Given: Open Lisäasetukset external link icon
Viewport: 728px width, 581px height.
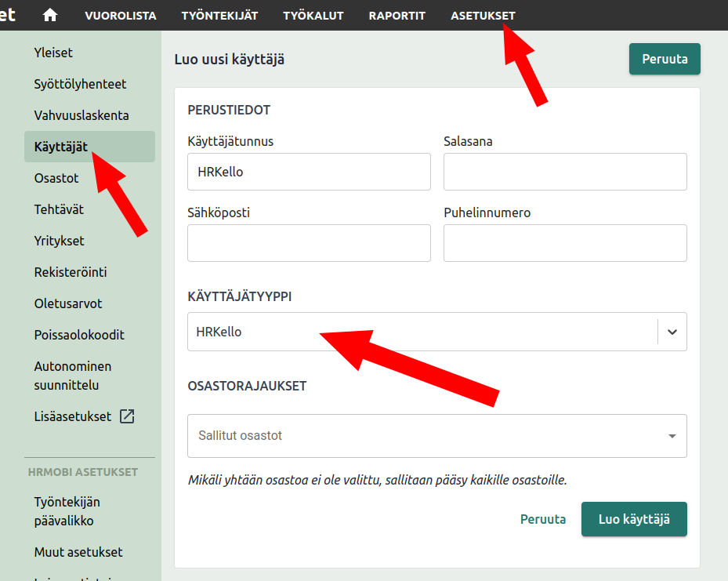Looking at the screenshot, I should point(127,416).
